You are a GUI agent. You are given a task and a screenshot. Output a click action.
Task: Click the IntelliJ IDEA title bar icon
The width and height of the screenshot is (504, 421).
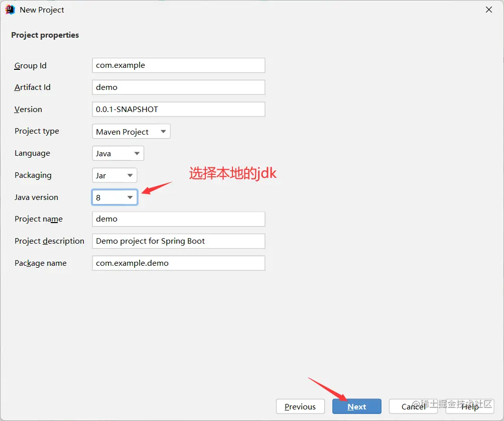[x=10, y=10]
